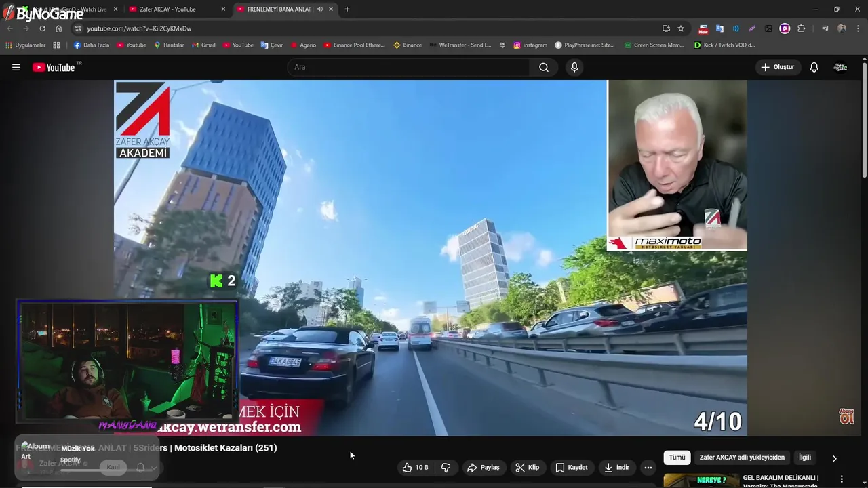Viewport: 868px width, 488px height.
Task: Open Chrome three-dot menu
Action: [858, 28]
